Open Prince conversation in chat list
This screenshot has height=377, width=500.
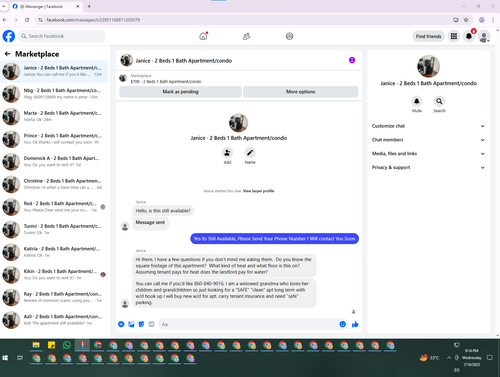54,139
